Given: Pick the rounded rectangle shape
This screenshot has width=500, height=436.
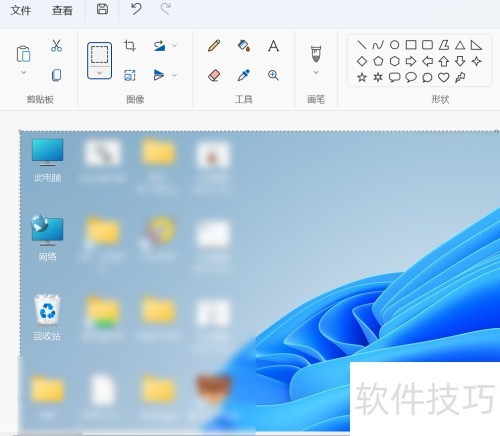Looking at the screenshot, I should point(427,45).
